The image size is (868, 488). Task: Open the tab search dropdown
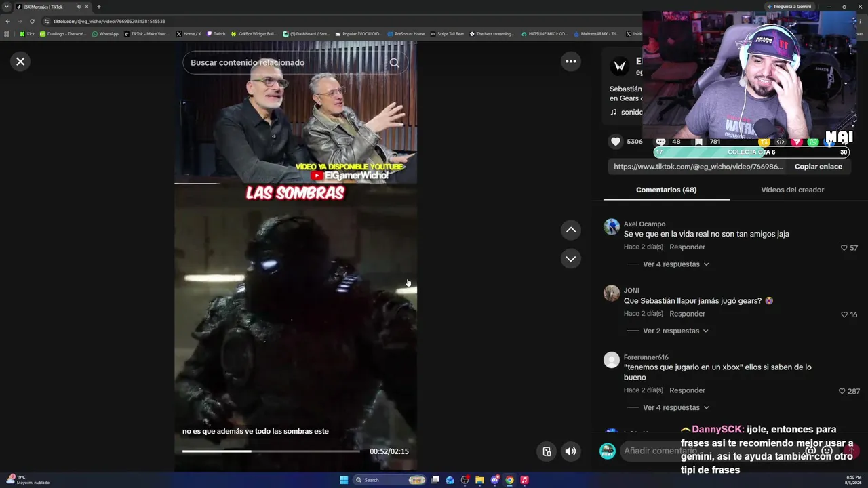7,7
